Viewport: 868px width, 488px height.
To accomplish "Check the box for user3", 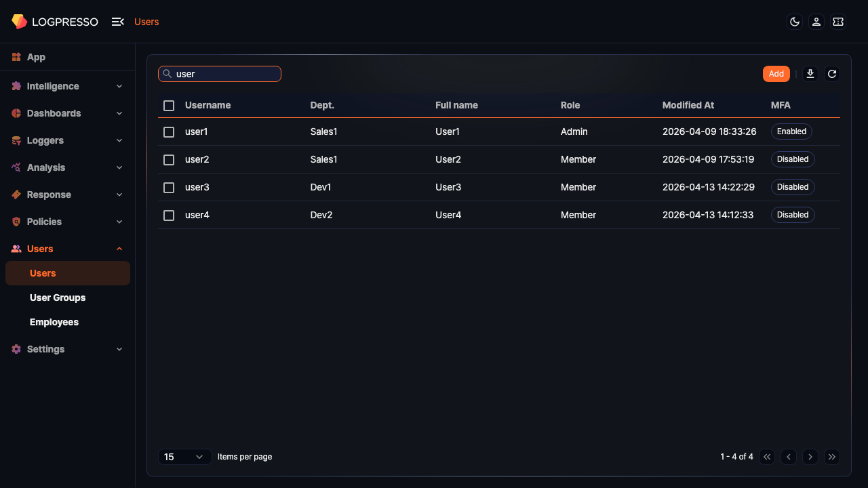I will coord(169,188).
